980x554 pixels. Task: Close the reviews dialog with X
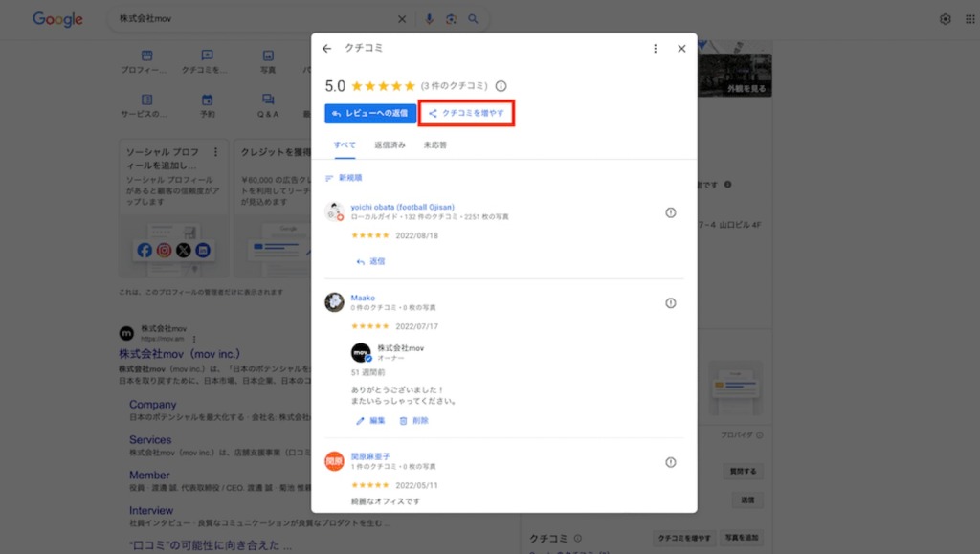pos(681,49)
